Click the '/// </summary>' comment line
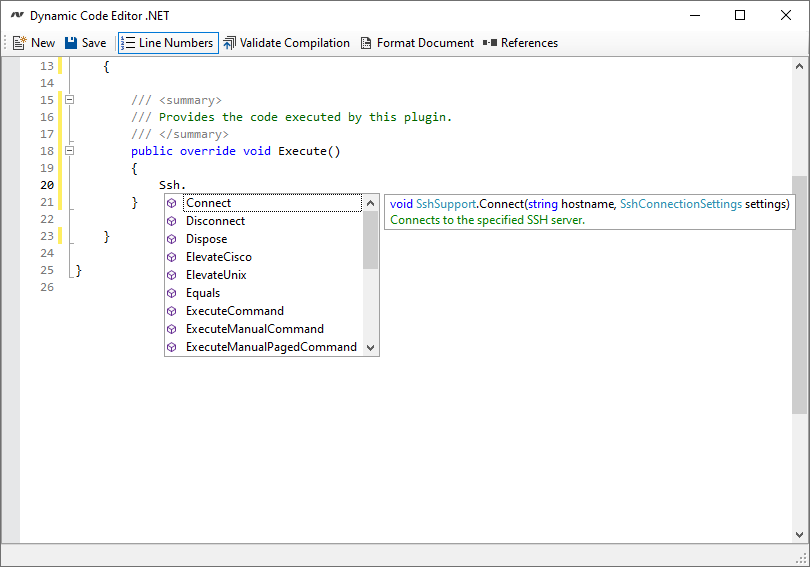This screenshot has width=810, height=567. 180,134
